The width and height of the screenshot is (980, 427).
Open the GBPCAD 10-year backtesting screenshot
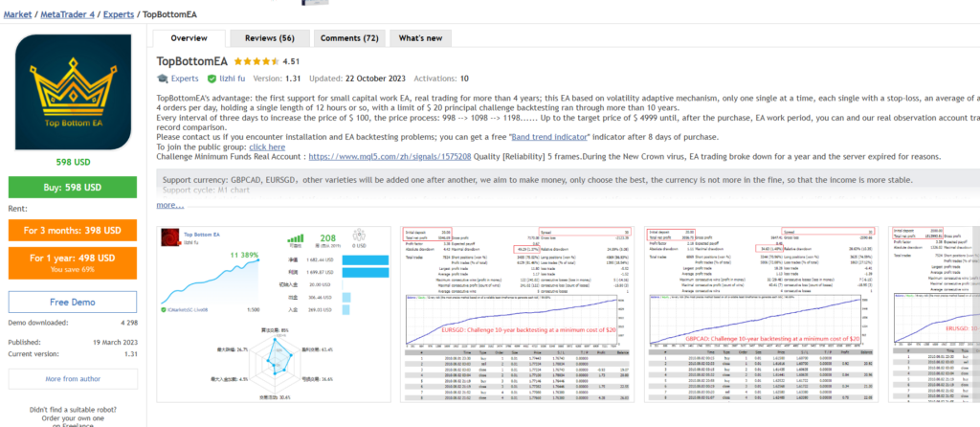click(x=760, y=314)
